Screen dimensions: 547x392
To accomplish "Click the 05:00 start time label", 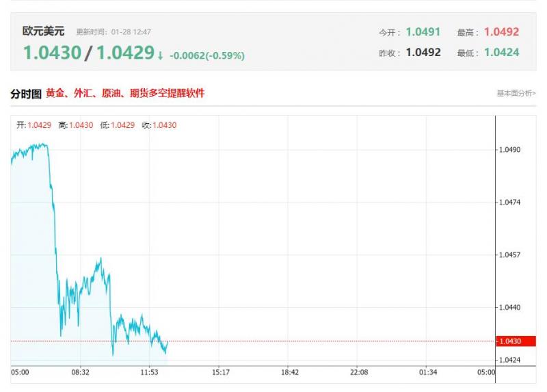I will point(20,372).
